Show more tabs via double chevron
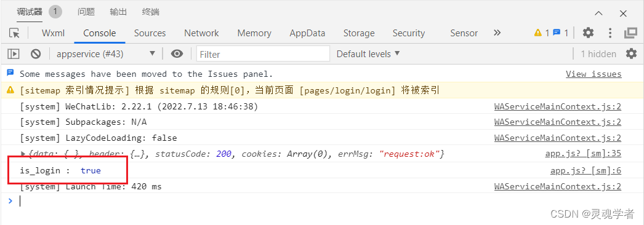Screen dimensions: 644x225 click(x=497, y=33)
